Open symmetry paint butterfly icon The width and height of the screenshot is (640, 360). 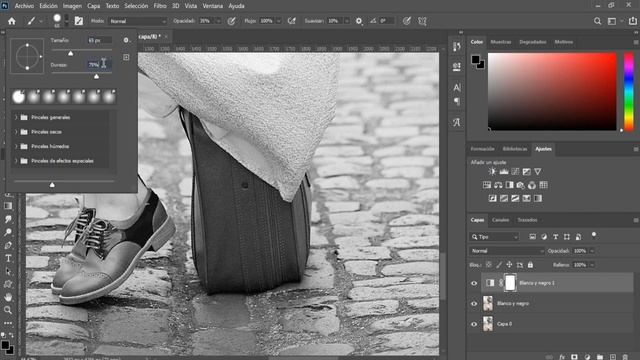click(422, 21)
